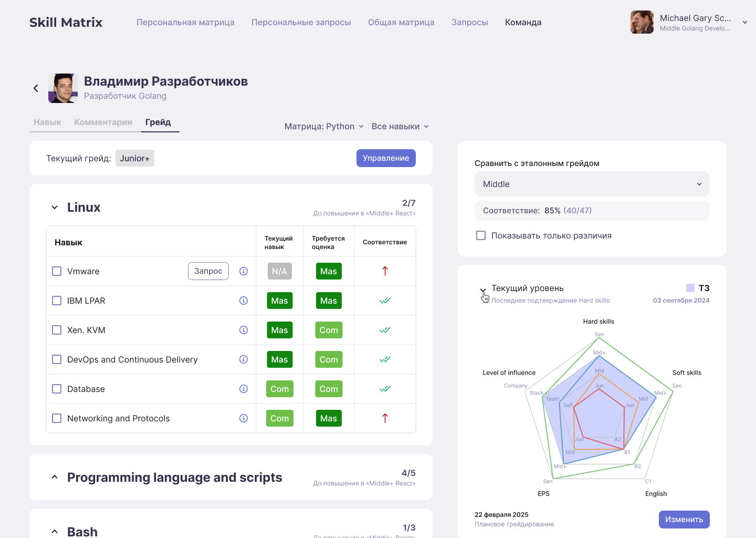756x538 pixels.
Task: Click the T3 legend color swatch
Action: pyautogui.click(x=690, y=288)
